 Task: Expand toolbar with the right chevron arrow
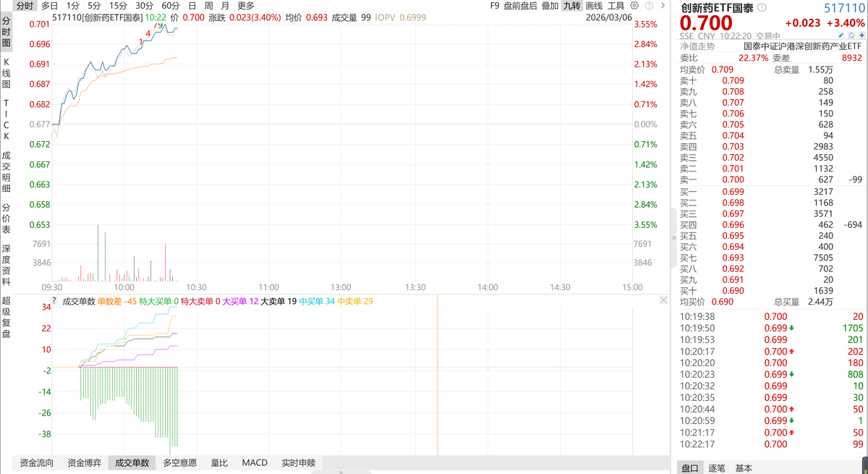[664, 6]
